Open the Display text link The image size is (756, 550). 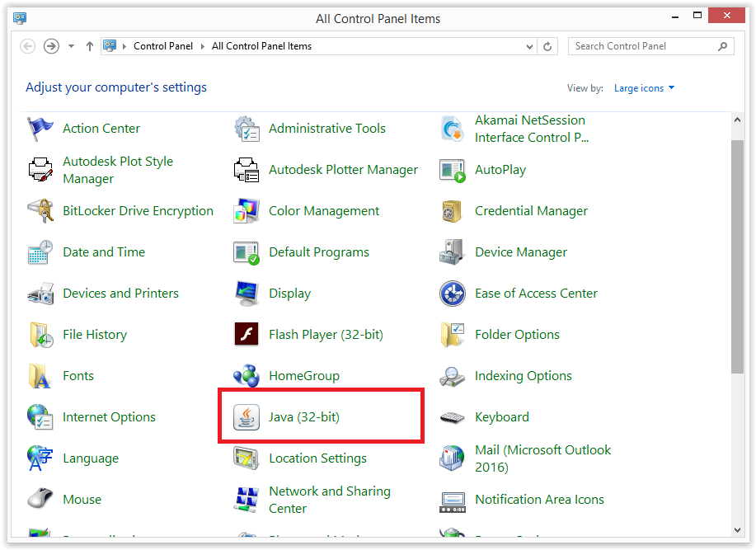click(289, 294)
